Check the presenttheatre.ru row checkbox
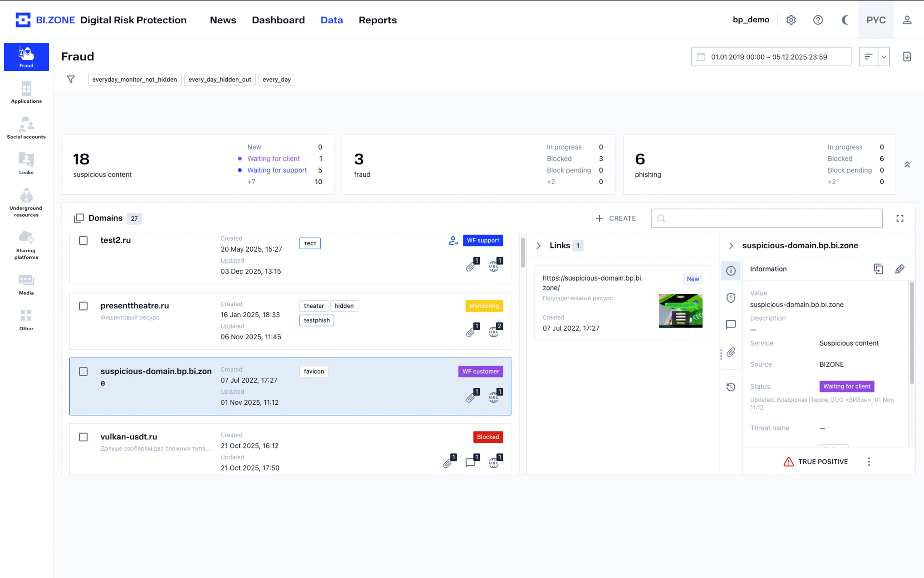 [83, 306]
